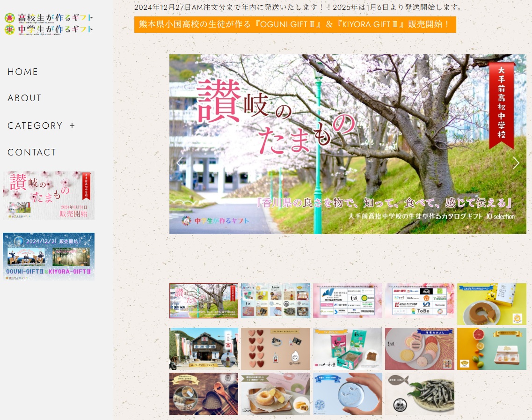Screen dimensions: 532x420
Task: Open the HOME menu item
Action: pyautogui.click(x=22, y=72)
